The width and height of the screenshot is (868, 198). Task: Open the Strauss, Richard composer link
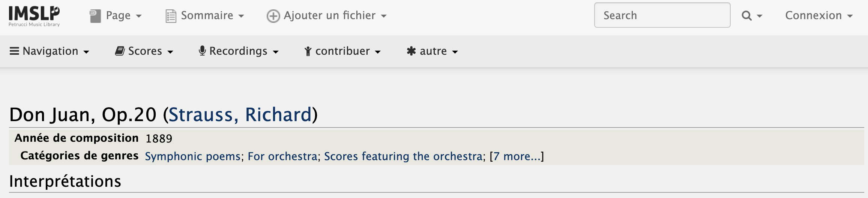(240, 114)
